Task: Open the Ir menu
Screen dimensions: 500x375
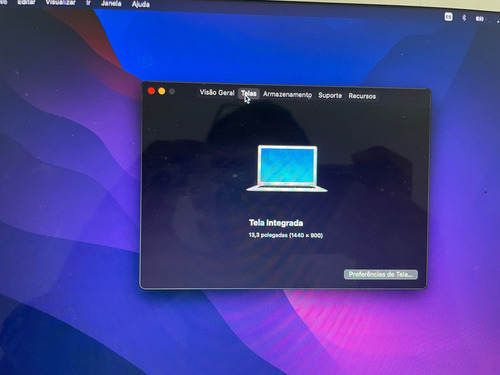Action: (x=88, y=3)
